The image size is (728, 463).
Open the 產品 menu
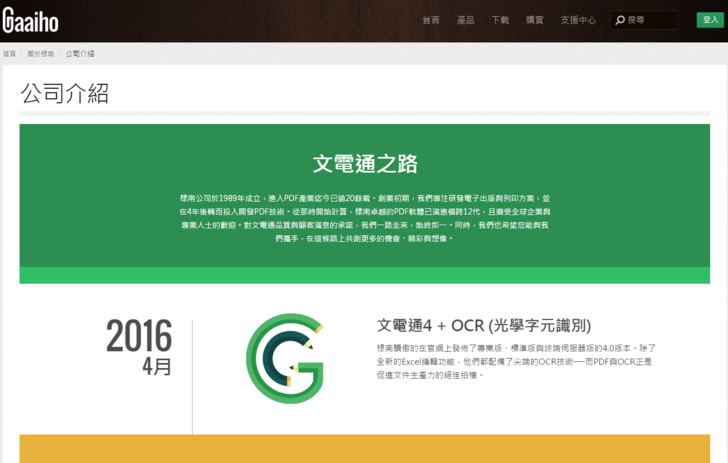[465, 20]
